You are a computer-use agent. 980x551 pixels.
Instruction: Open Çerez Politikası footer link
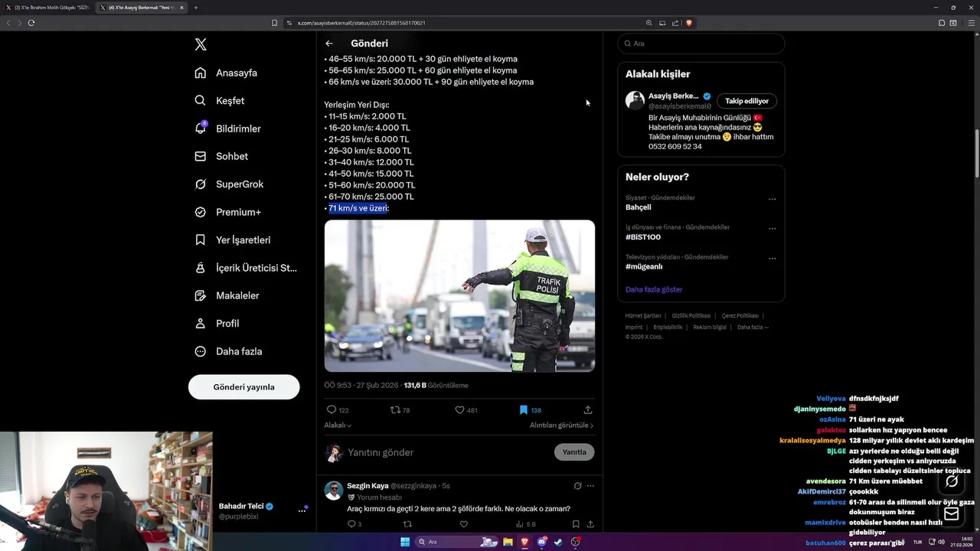click(x=740, y=316)
